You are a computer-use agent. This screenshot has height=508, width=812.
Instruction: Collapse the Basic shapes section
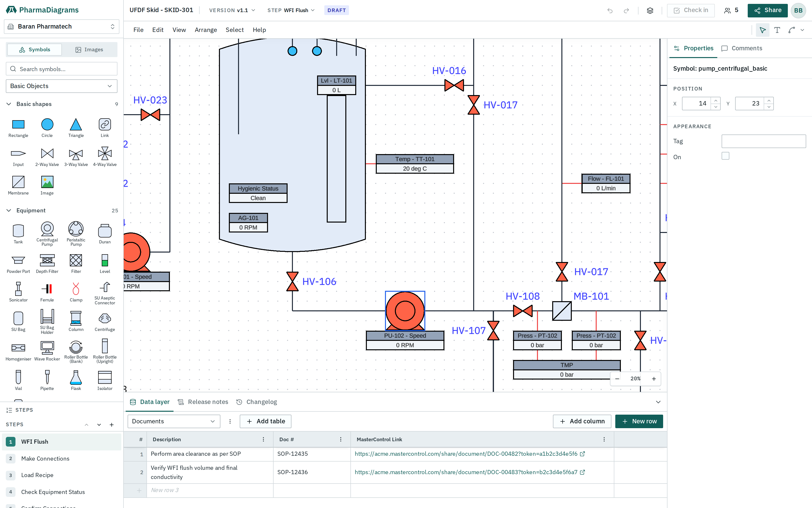pyautogui.click(x=9, y=104)
